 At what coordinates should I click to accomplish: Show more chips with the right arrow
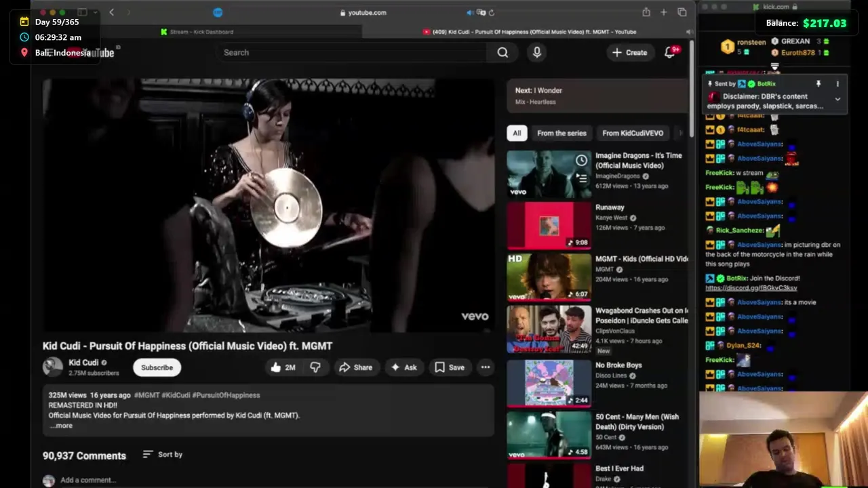click(682, 133)
